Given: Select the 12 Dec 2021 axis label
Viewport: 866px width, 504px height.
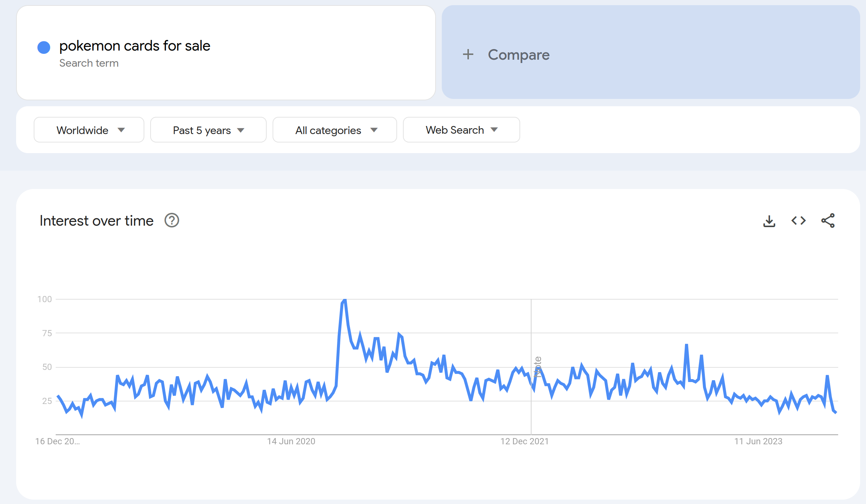Looking at the screenshot, I should tap(525, 441).
